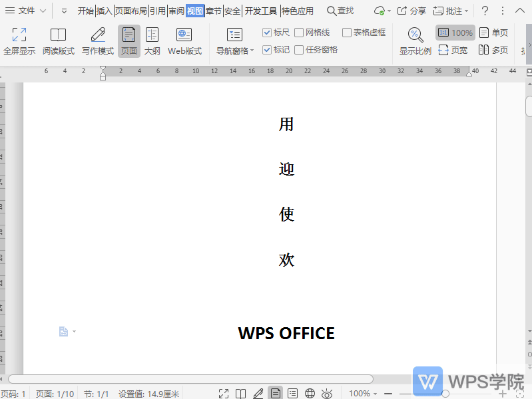Expand ribbon overflow arrow at right
Image resolution: width=532 pixels, height=399 pixels.
(529, 45)
